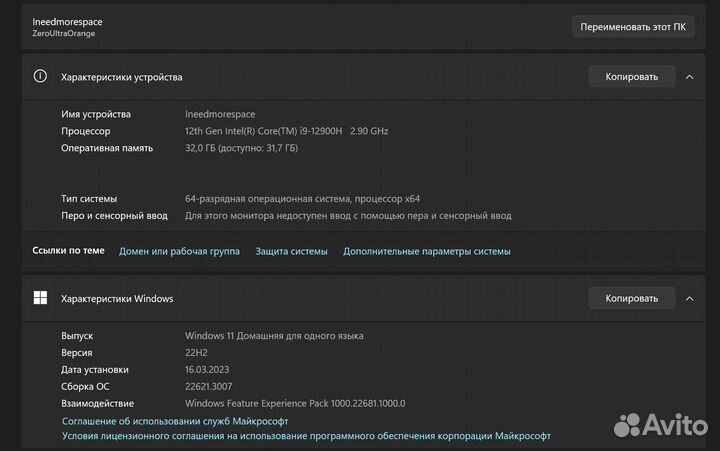Viewport: 720px width, 451px height.
Task: Click pen and touch value text
Action: point(348,215)
